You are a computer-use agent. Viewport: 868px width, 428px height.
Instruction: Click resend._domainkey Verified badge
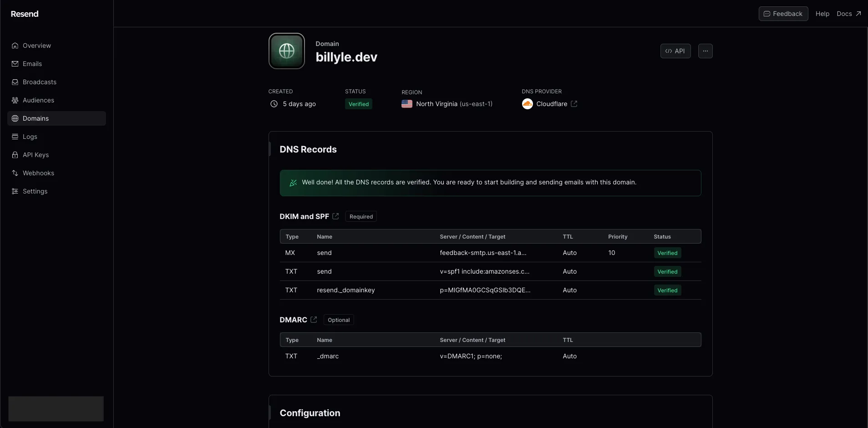[x=667, y=290]
